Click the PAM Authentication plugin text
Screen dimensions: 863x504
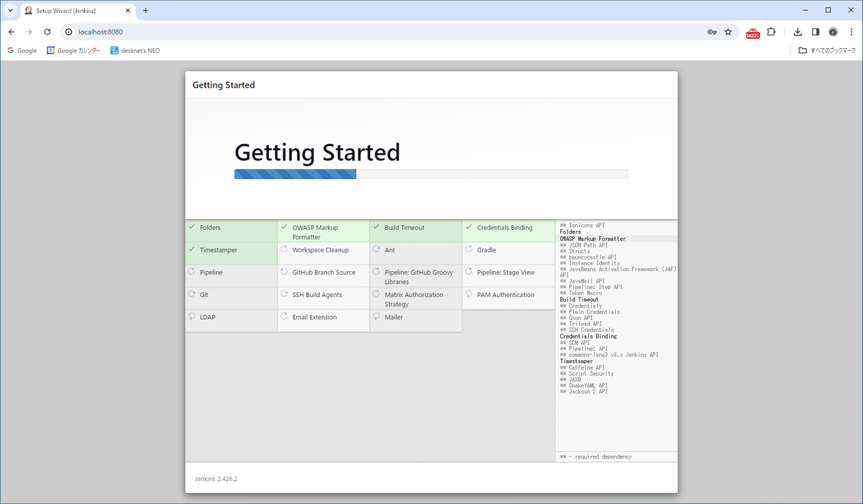pos(506,295)
